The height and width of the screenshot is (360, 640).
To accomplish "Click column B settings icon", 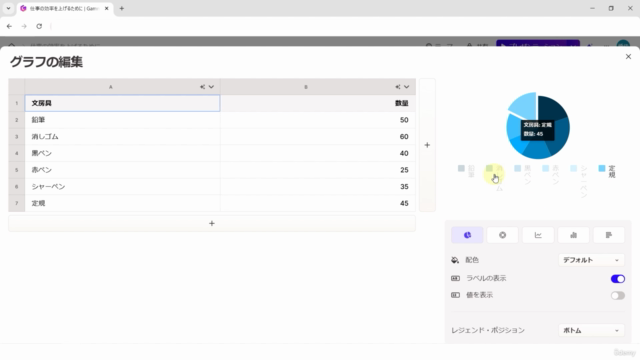I will click(x=398, y=87).
